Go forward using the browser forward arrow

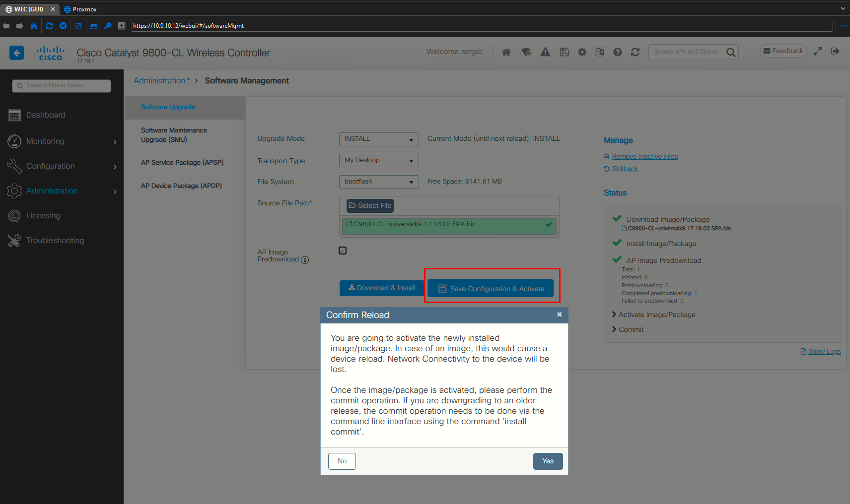point(20,26)
